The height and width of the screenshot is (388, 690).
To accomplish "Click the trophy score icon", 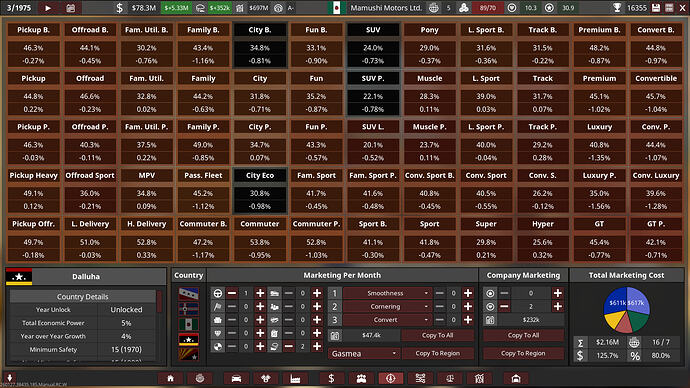I will (617, 8).
